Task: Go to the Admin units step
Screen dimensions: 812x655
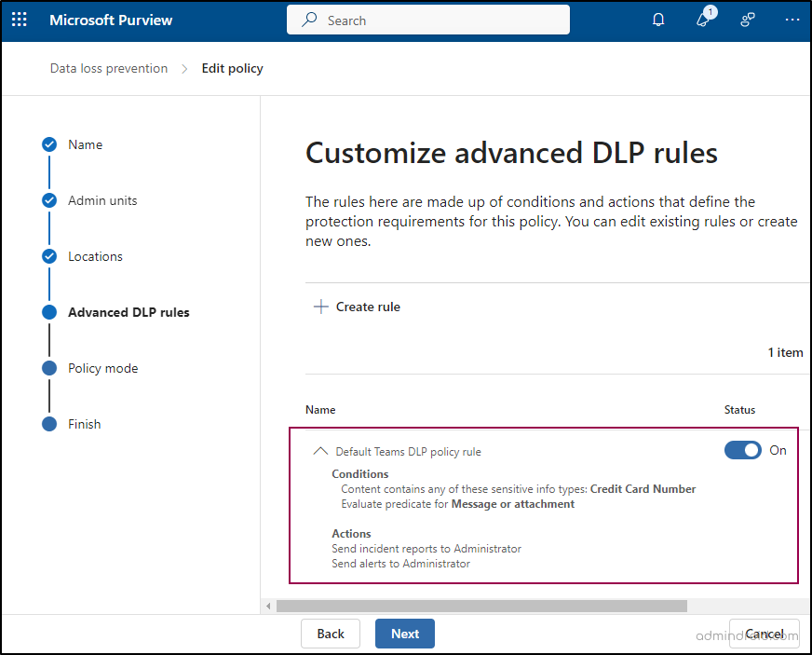Action: tap(102, 200)
